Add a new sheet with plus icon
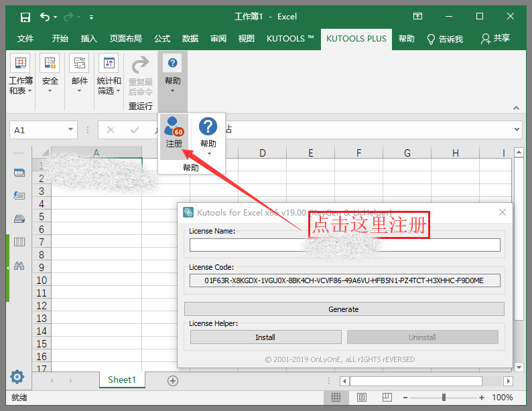Image resolution: width=532 pixels, height=411 pixels. click(173, 381)
